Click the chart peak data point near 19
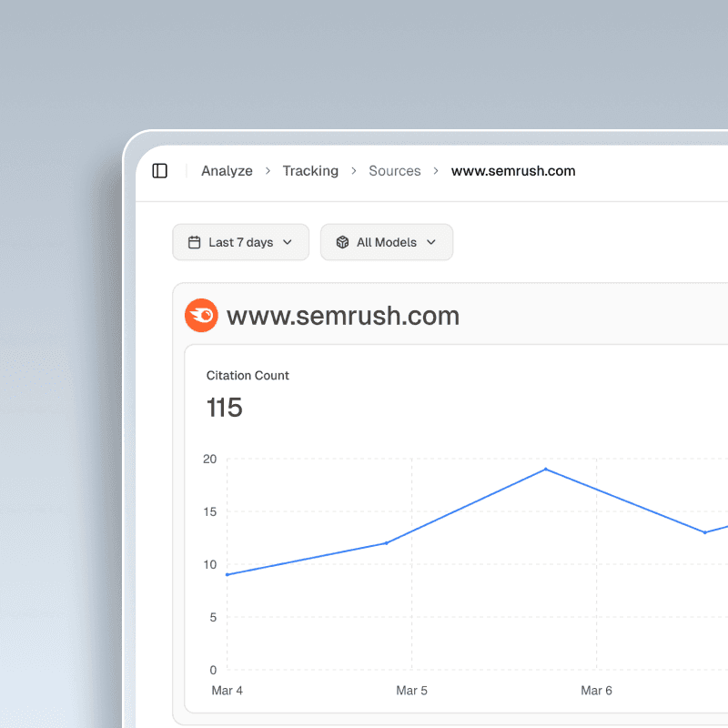 pos(545,470)
